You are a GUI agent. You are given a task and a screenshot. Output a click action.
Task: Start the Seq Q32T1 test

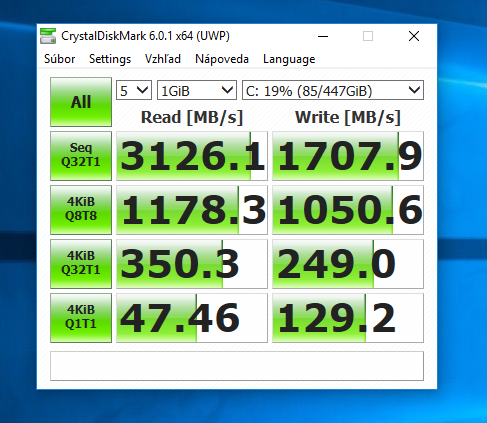click(81, 156)
